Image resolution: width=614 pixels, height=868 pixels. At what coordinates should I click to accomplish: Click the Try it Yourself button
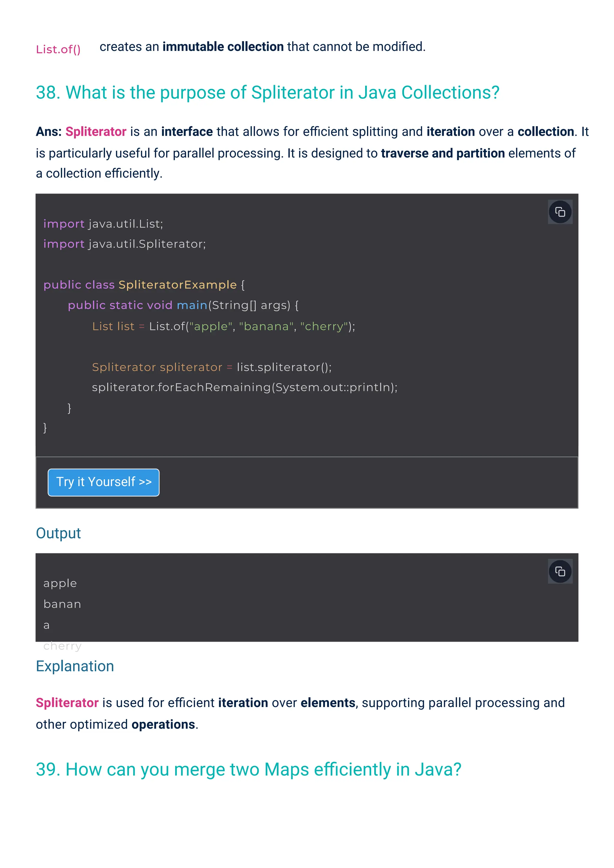(x=104, y=482)
